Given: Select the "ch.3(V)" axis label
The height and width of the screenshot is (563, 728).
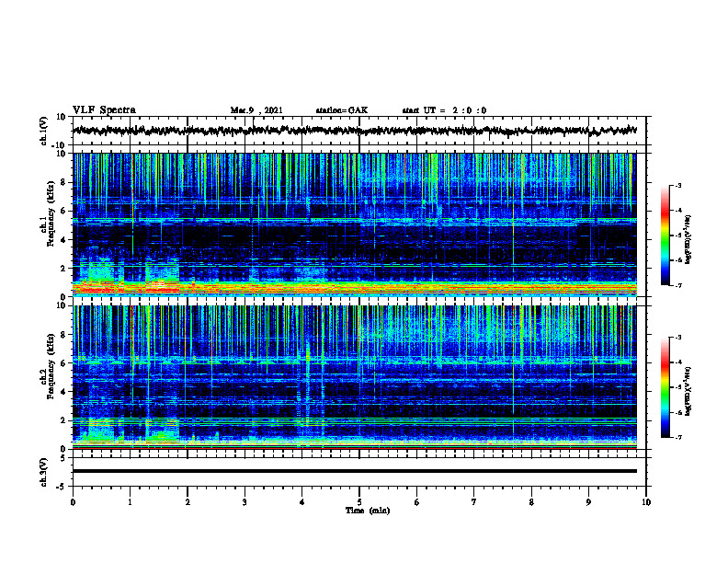Looking at the screenshot, I should [x=44, y=473].
